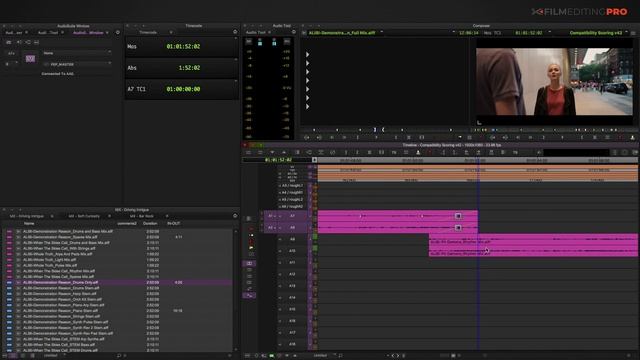Click the PH button in Audio Tool
The image size is (640, 360).
[287, 41]
